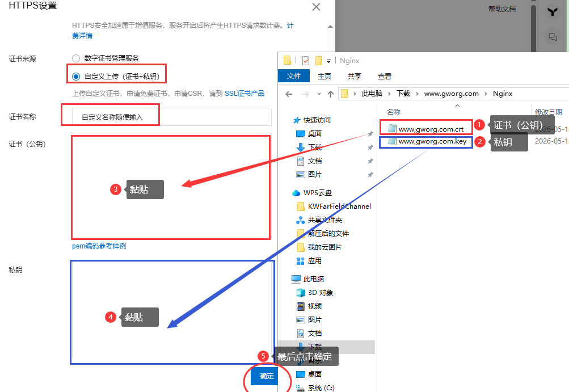Click the 私钥 text area

tap(172, 312)
